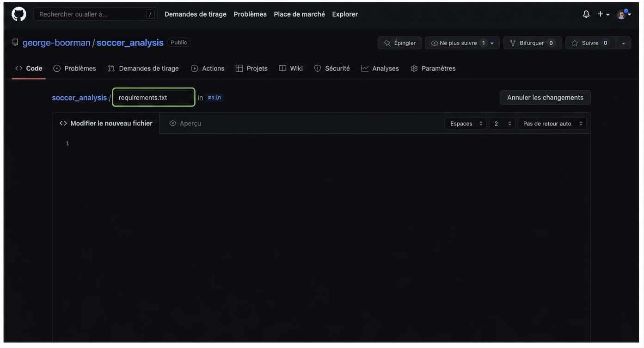The image size is (644, 348).
Task: Open the Demandes de tirage repository tab
Action: click(x=143, y=68)
